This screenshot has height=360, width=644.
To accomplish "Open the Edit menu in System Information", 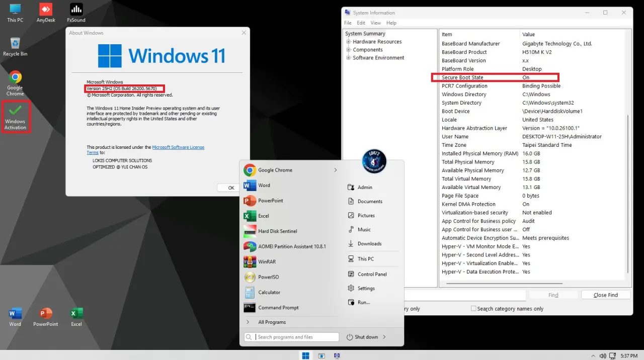I will click(361, 23).
